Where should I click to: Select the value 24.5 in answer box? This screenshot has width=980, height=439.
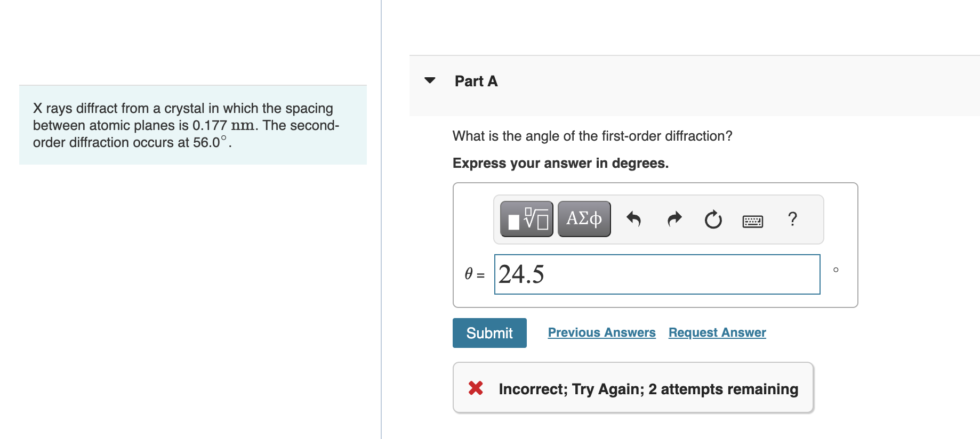[521, 274]
